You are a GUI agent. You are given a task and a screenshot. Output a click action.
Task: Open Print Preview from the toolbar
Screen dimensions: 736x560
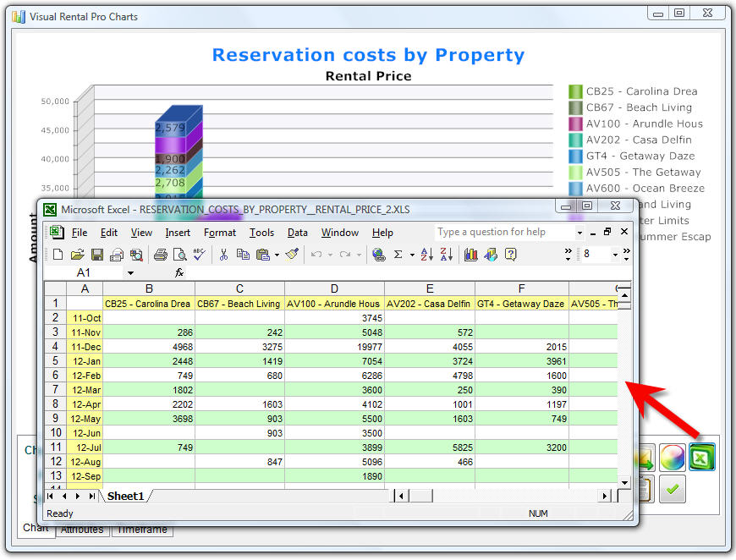(180, 255)
